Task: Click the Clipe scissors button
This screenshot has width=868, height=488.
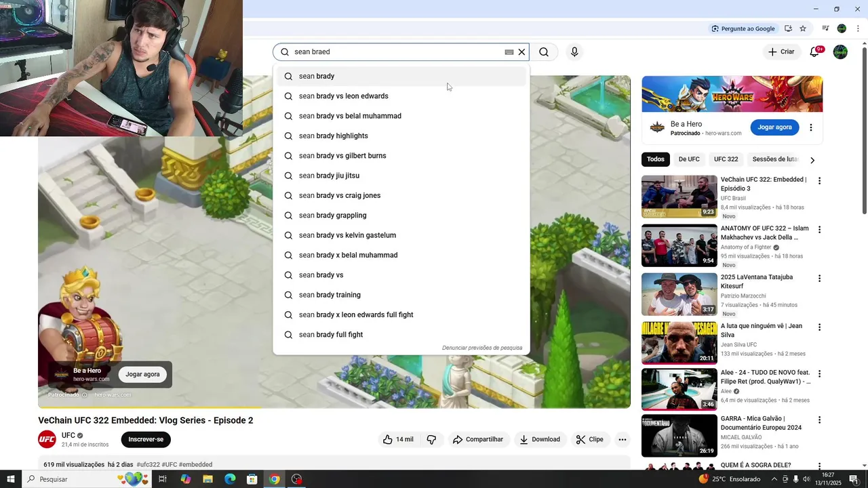Action: coord(589,439)
